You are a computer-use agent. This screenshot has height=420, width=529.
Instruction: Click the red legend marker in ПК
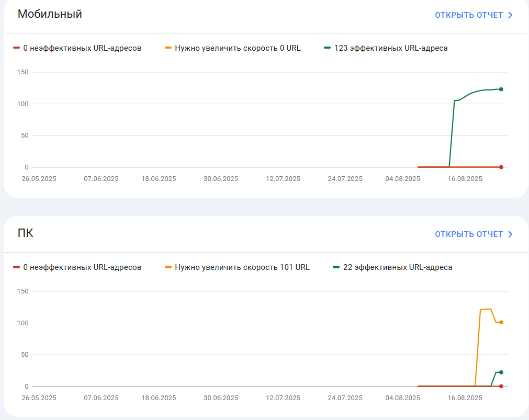[x=17, y=267]
